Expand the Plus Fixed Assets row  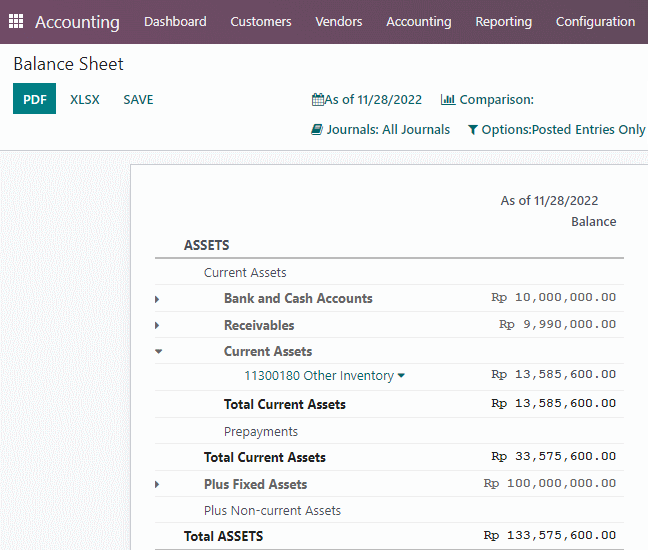(157, 484)
